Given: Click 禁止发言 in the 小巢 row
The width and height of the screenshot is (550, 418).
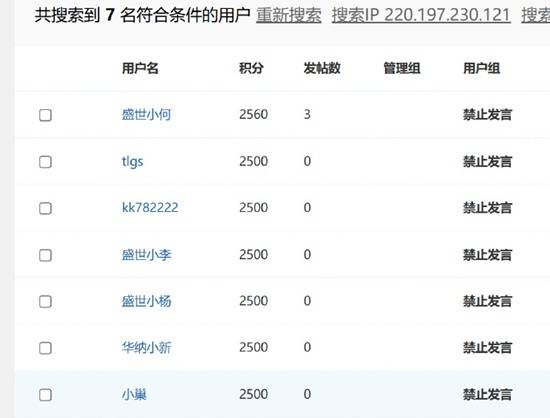Looking at the screenshot, I should click(x=488, y=395).
